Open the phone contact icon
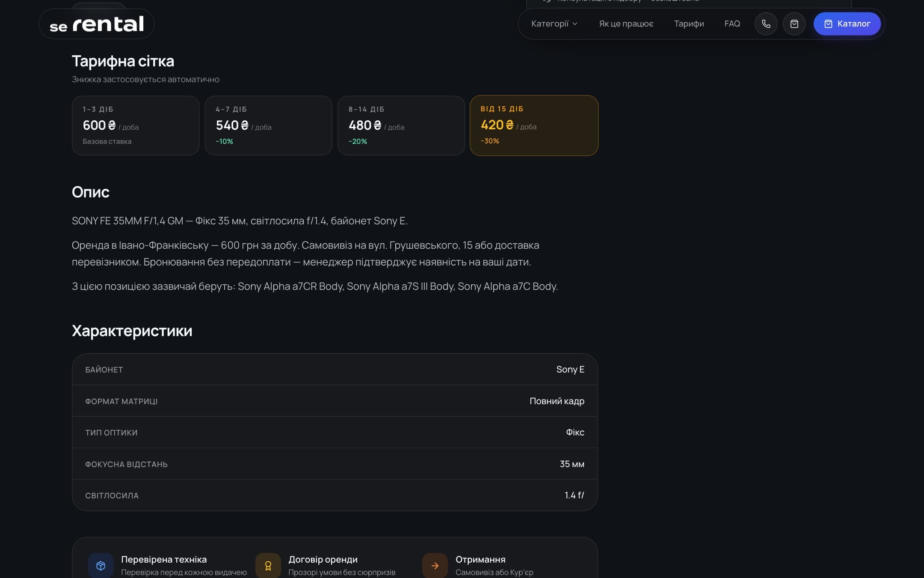Viewport: 924px width, 578px height. coord(766,24)
